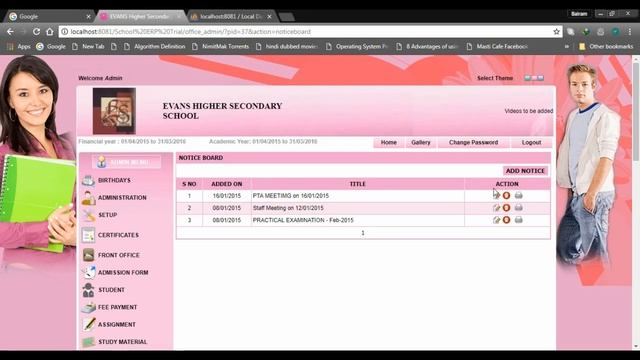Click the New Tab bookmark

pos(88,47)
